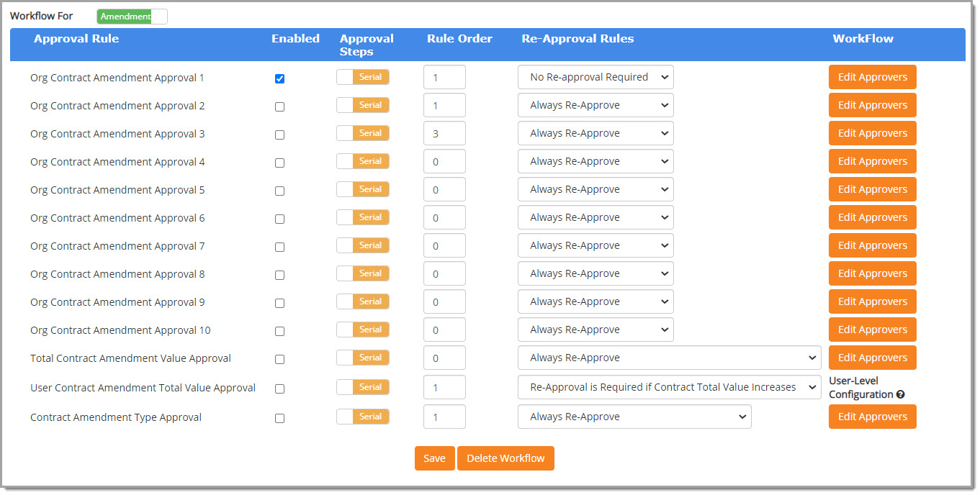
Task: Click Edit Approvers for Total Contract Amendment Value Approval
Action: [x=872, y=357]
